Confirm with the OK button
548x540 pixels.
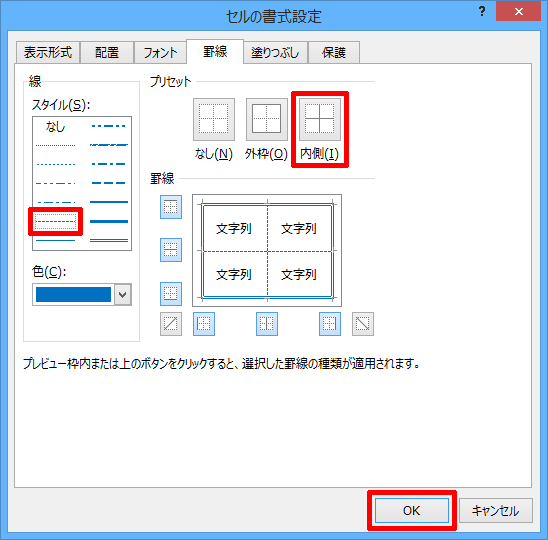412,511
